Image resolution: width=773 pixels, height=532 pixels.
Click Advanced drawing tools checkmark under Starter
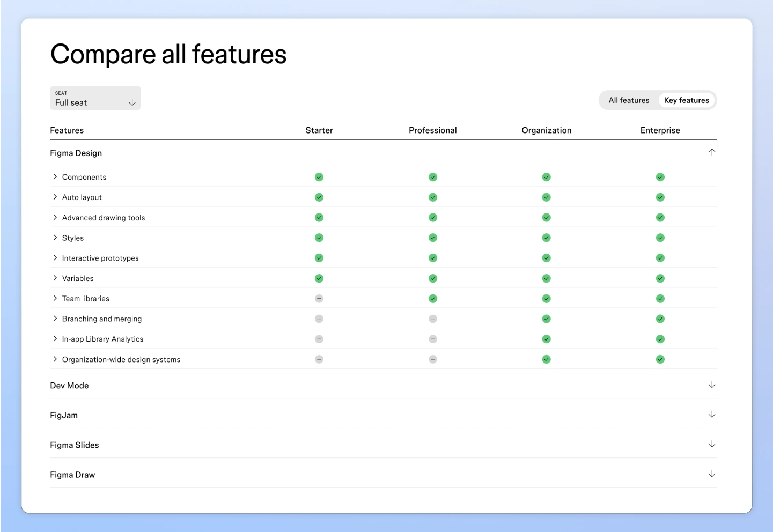click(319, 218)
